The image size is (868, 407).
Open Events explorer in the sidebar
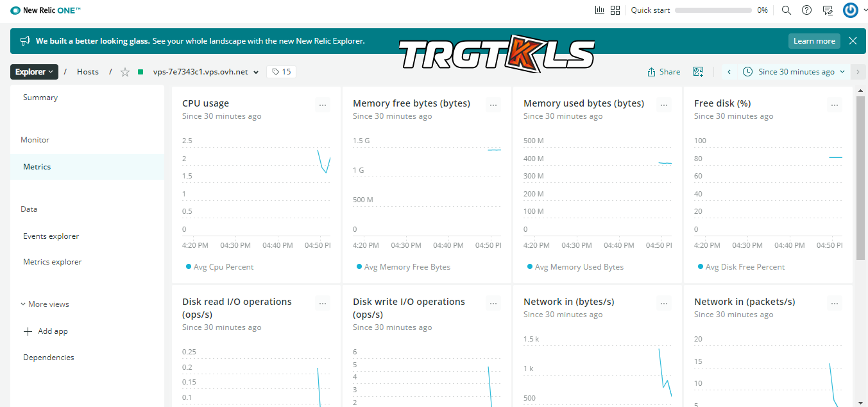click(51, 236)
